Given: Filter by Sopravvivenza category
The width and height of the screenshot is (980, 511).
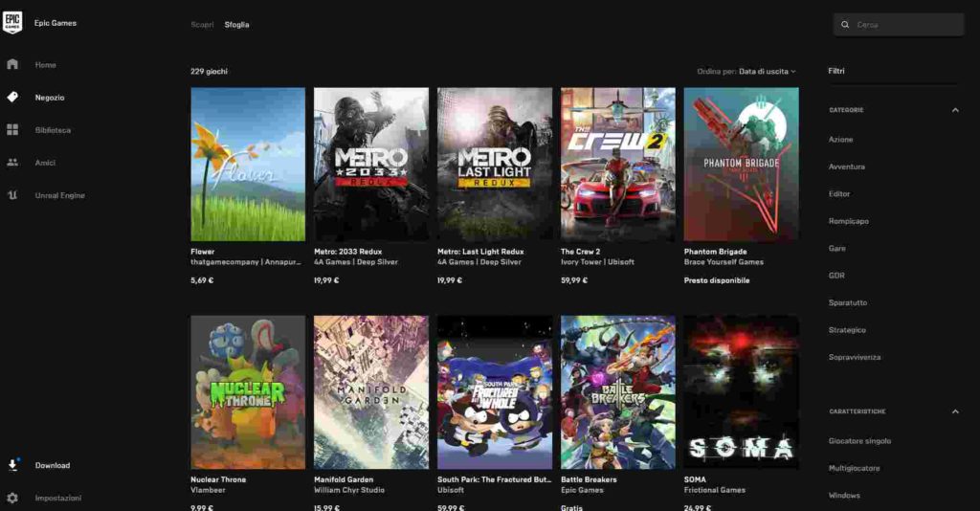Looking at the screenshot, I should point(855,357).
